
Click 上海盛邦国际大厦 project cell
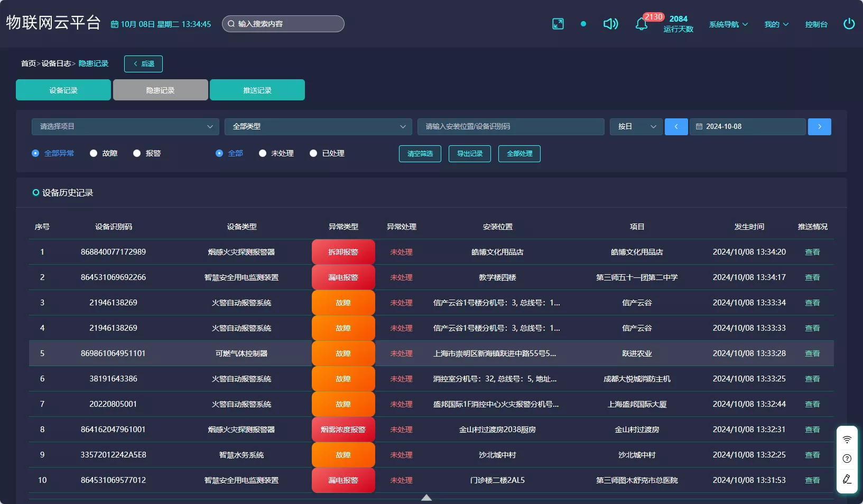[x=637, y=404]
